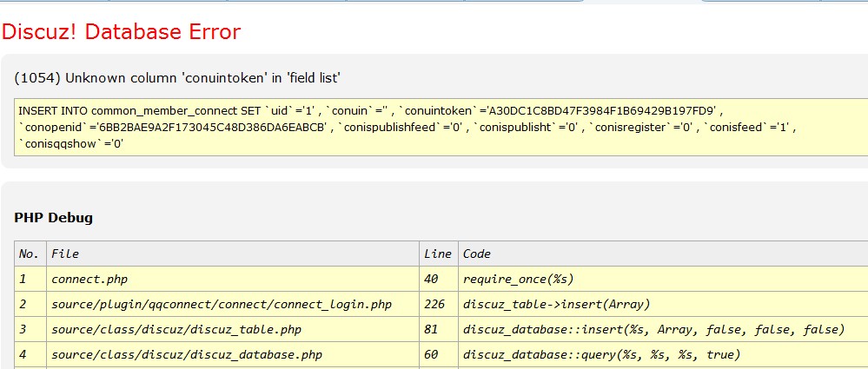
Task: Click the "PHP Debug" heading
Action: point(54,217)
